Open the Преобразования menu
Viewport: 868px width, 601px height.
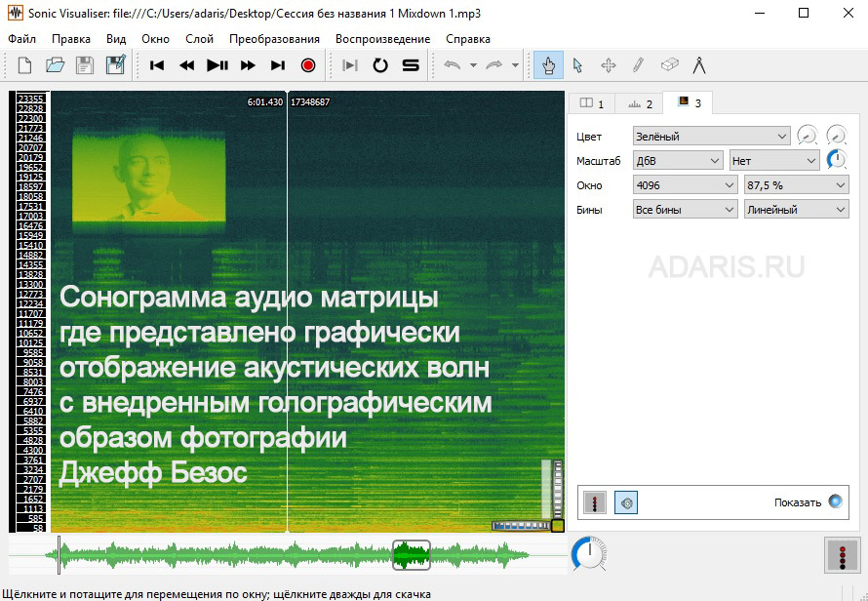tap(275, 39)
